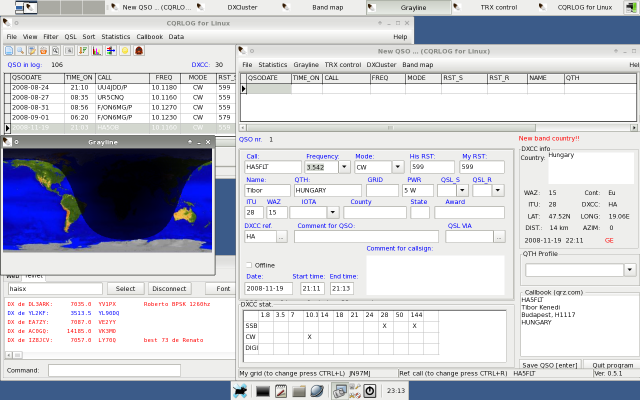Click Save QSO [enter] button
Viewport: 640px width, 400px height.
click(550, 364)
